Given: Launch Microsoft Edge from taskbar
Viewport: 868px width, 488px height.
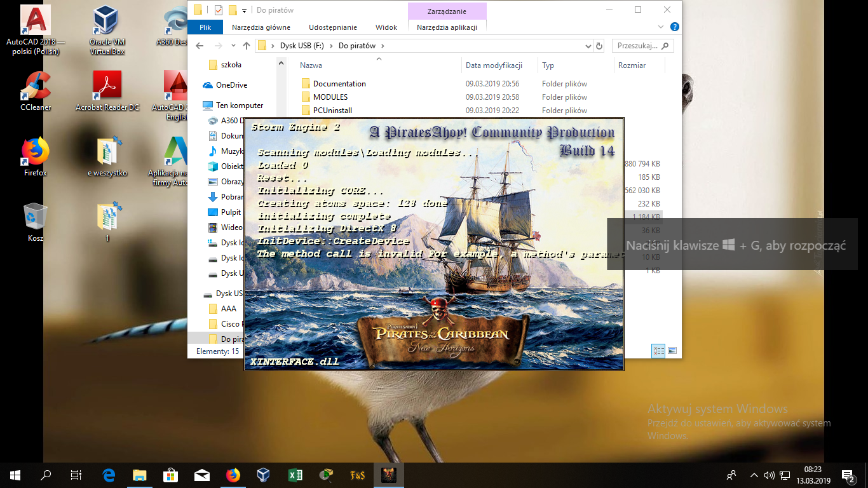Looking at the screenshot, I should tap(109, 475).
